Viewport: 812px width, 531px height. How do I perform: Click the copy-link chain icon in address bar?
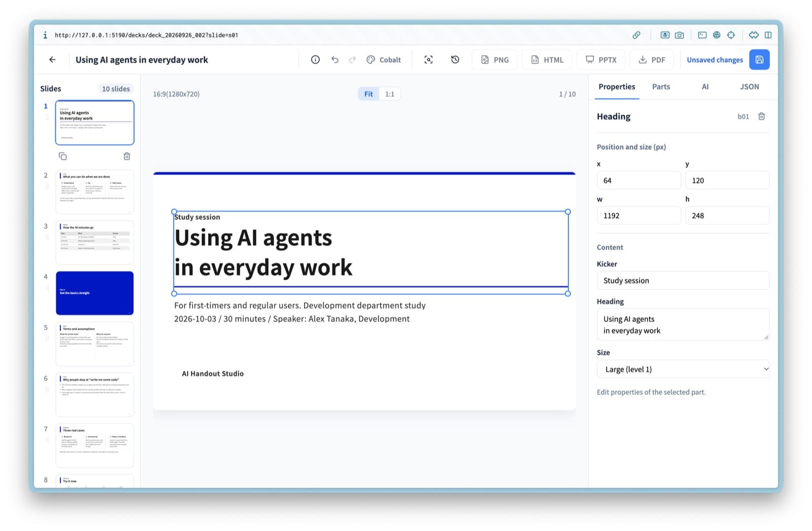[636, 35]
